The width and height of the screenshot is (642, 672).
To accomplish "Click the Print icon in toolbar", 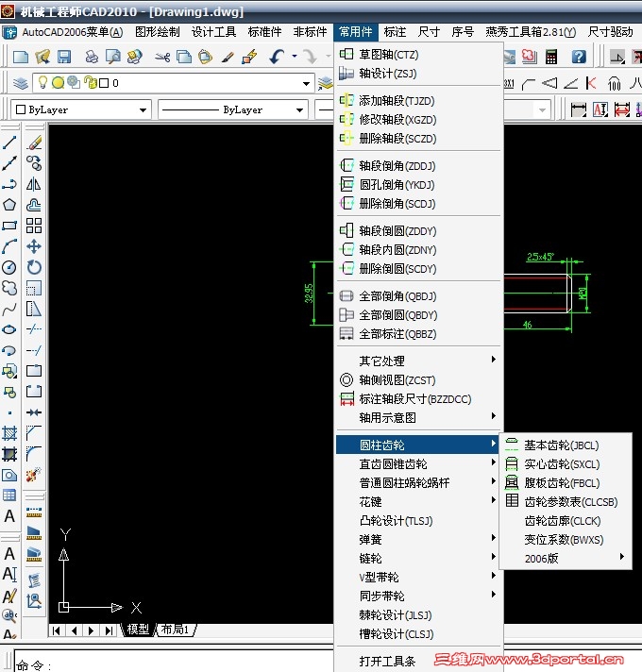I will (92, 57).
